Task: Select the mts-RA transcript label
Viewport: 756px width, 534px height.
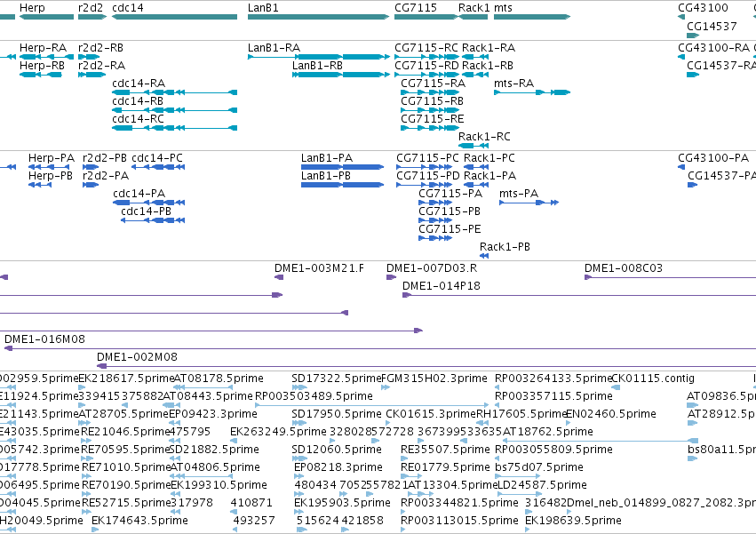Action: coord(514,83)
